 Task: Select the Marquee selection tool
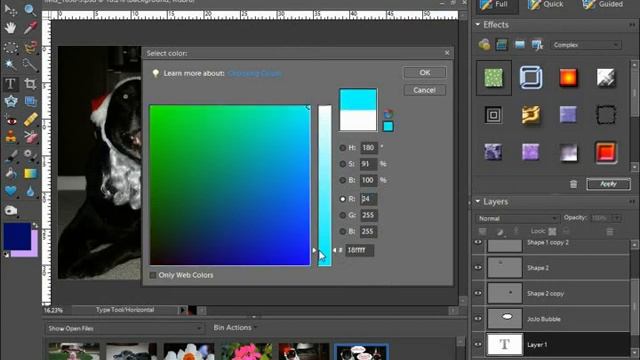11,47
